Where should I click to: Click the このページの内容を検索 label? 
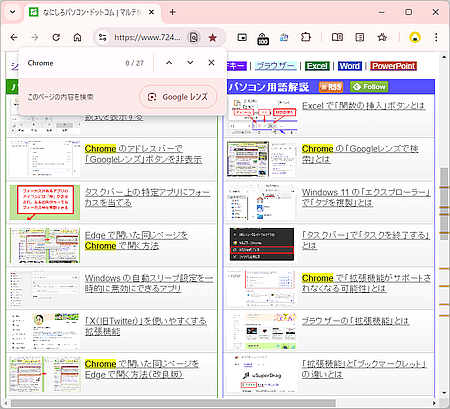click(60, 97)
